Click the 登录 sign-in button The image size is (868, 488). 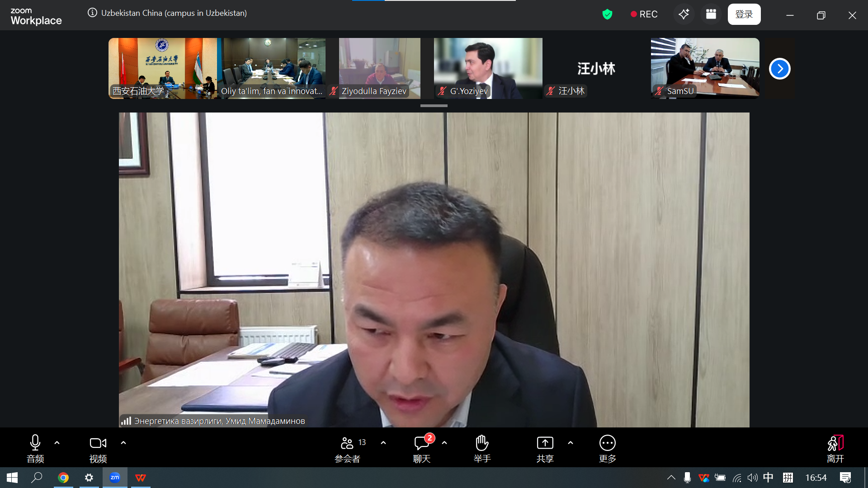(744, 14)
